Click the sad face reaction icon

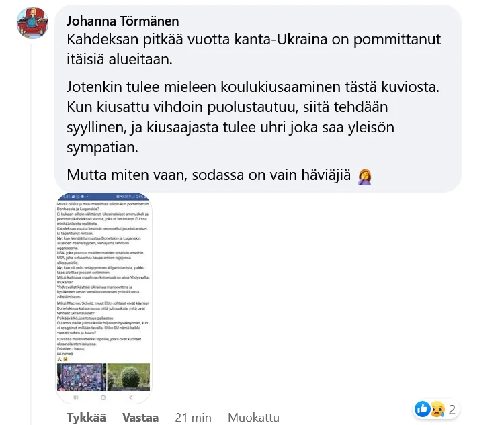click(x=437, y=409)
